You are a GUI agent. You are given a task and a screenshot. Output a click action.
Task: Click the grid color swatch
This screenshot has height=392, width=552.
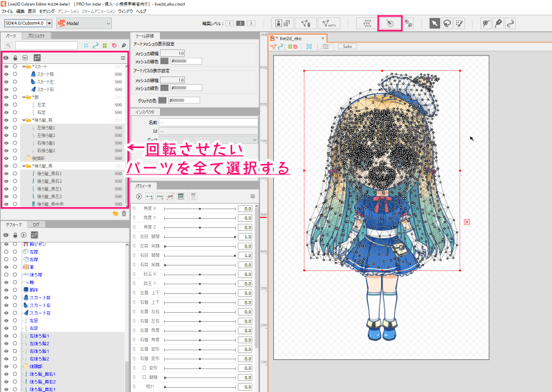162,100
